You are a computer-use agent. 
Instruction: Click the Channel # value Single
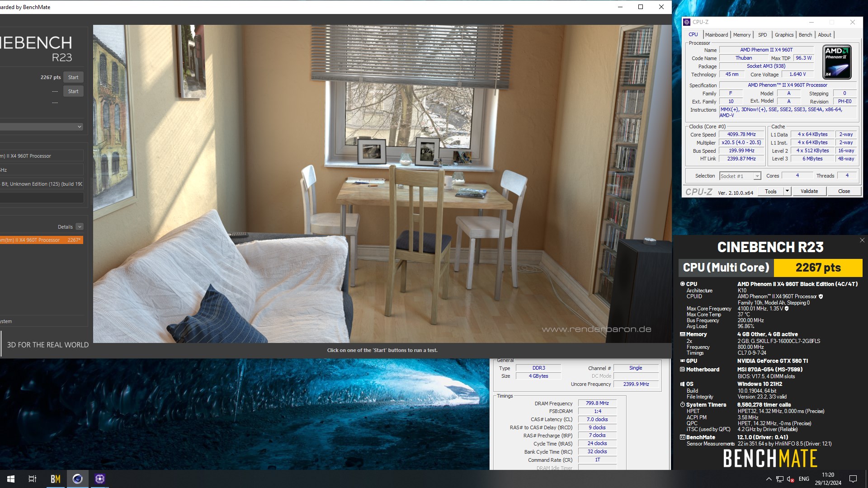(636, 368)
